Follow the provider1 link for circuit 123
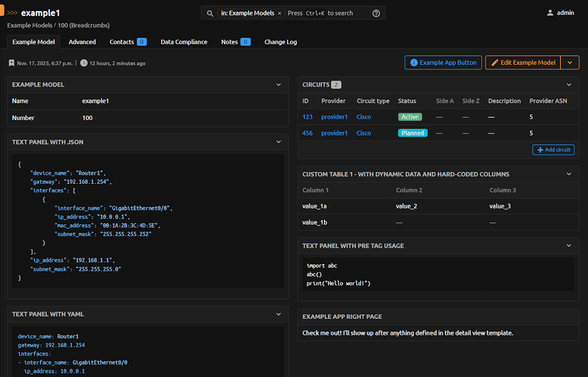This screenshot has width=588, height=377. click(x=334, y=117)
